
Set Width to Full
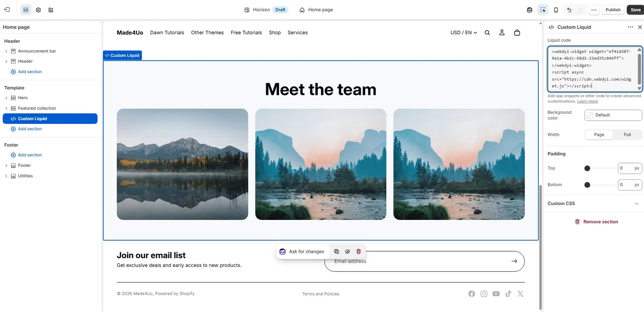click(x=627, y=135)
